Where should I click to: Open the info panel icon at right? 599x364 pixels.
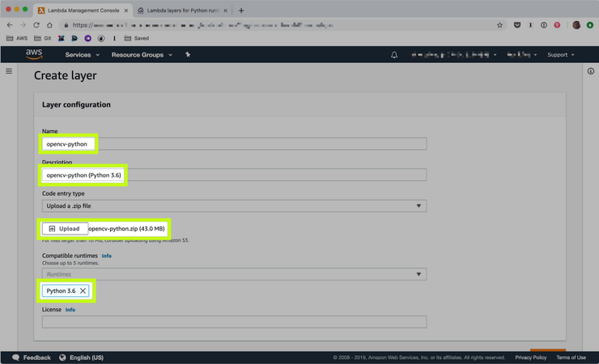(591, 71)
